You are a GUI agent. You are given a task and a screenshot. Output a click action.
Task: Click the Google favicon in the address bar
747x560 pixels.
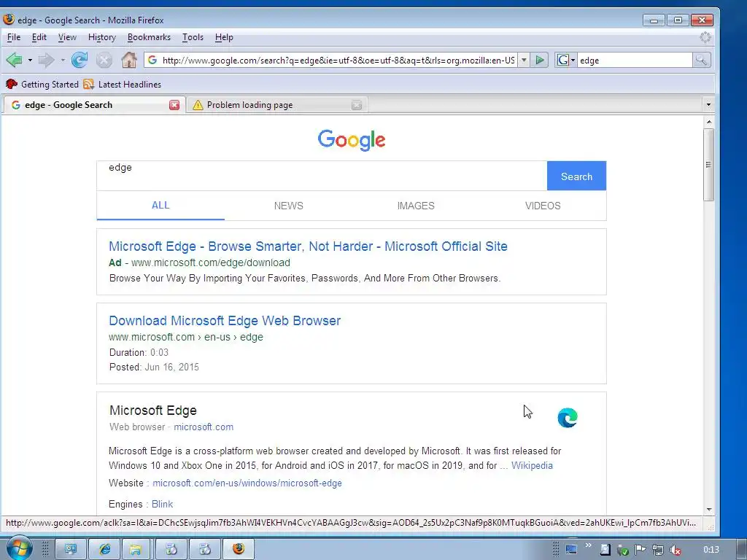[x=152, y=60]
